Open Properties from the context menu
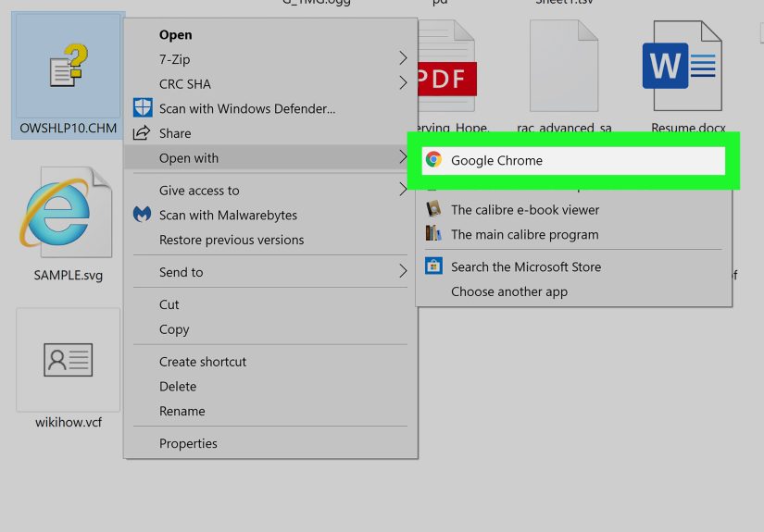Image resolution: width=764 pixels, height=532 pixels. [271, 443]
